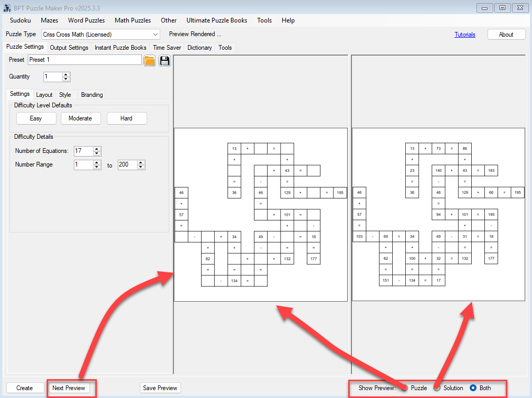Select the Solution preview radio button
The width and height of the screenshot is (532, 398).
point(437,388)
